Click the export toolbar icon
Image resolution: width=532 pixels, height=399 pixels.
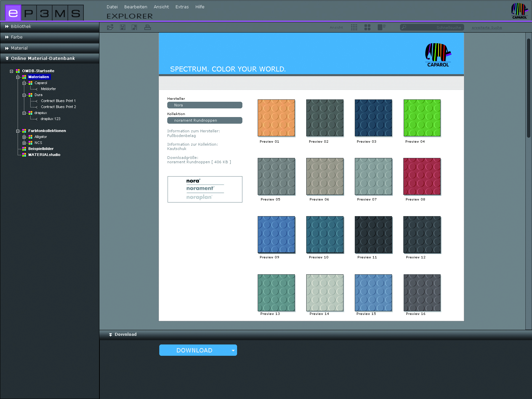[134, 27]
